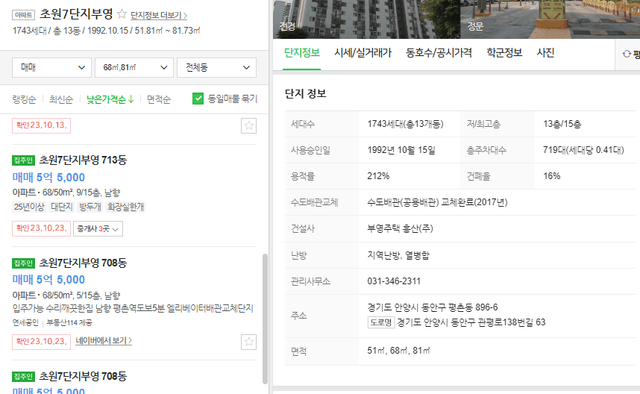Star the 초원7단지부영 complex as favorite

[x=122, y=14]
